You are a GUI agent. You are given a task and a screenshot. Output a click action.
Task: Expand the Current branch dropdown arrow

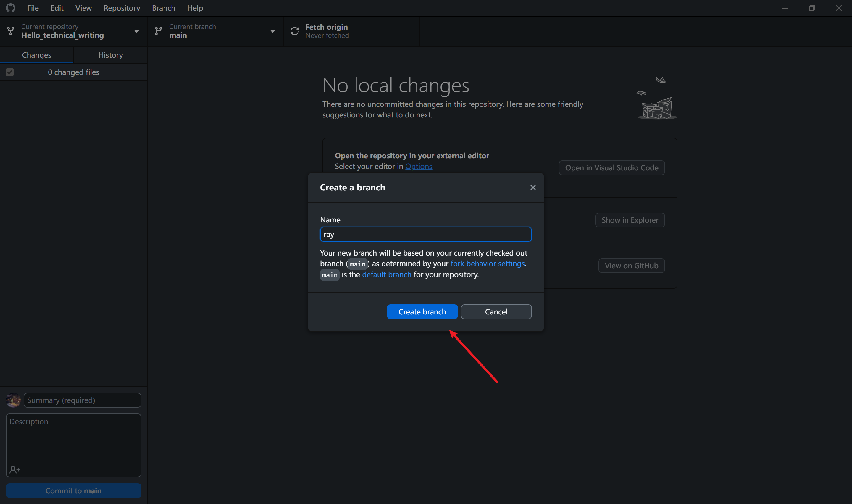click(272, 31)
